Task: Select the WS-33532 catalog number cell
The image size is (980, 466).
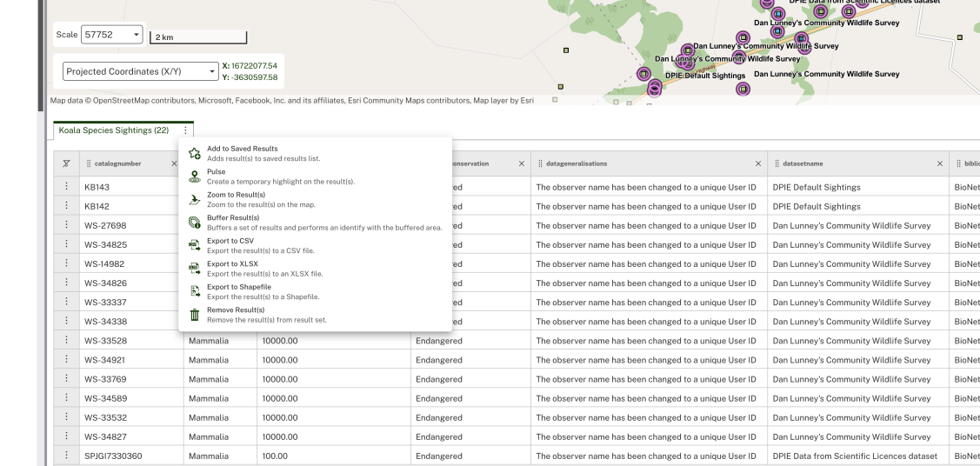Action: tap(131, 417)
